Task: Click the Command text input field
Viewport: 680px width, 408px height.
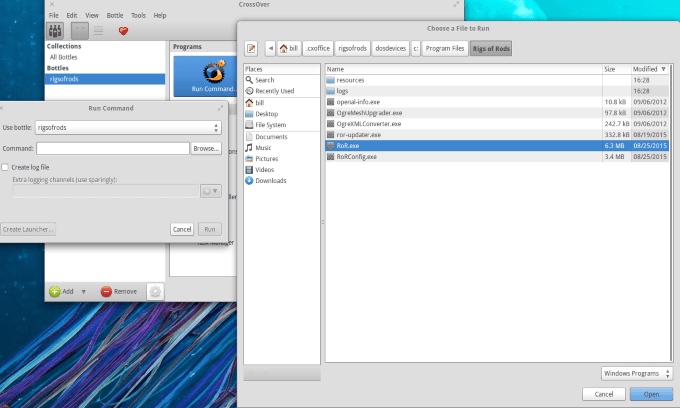Action: tap(112, 148)
